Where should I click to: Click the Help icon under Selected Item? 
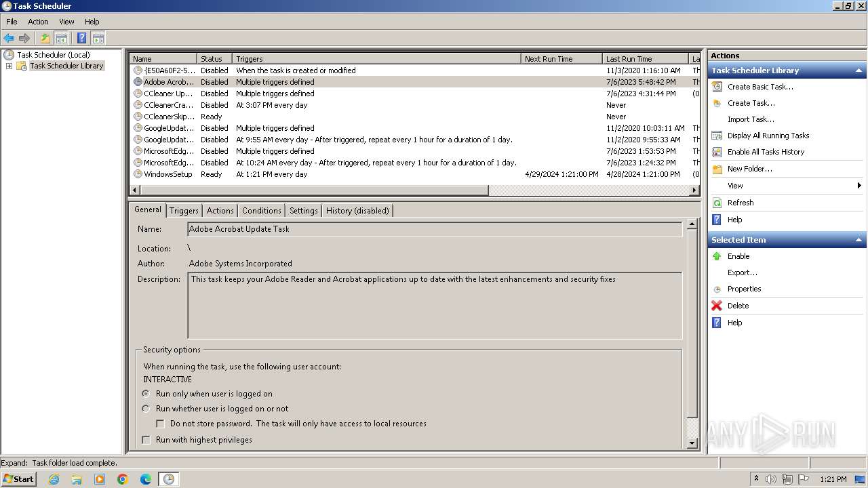[x=717, y=323]
